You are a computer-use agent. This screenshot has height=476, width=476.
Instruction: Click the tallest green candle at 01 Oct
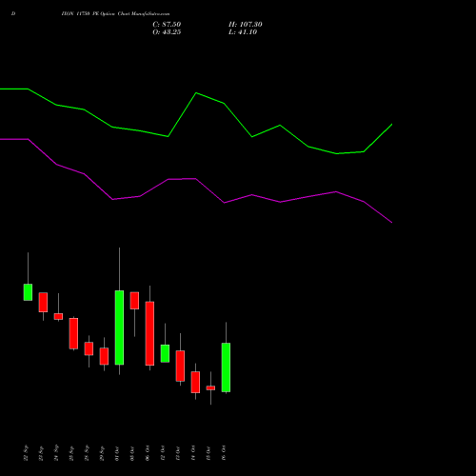coord(119,327)
